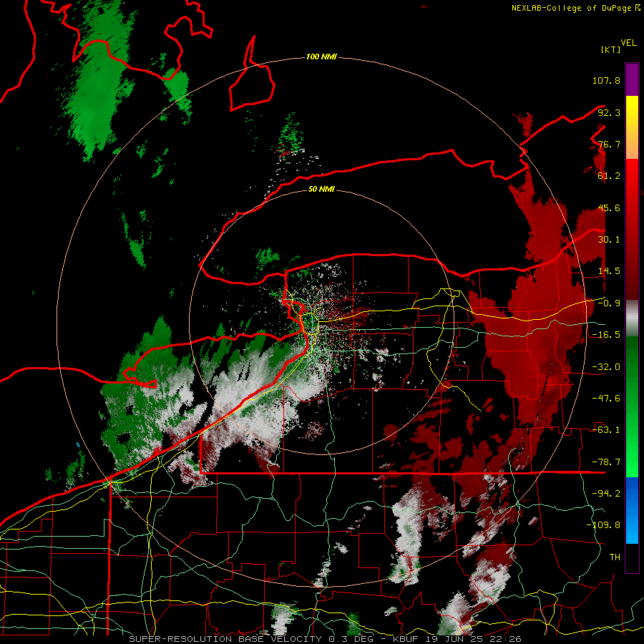Click the Super-Resolution Base Velocity KBUF caption

click(x=325, y=639)
